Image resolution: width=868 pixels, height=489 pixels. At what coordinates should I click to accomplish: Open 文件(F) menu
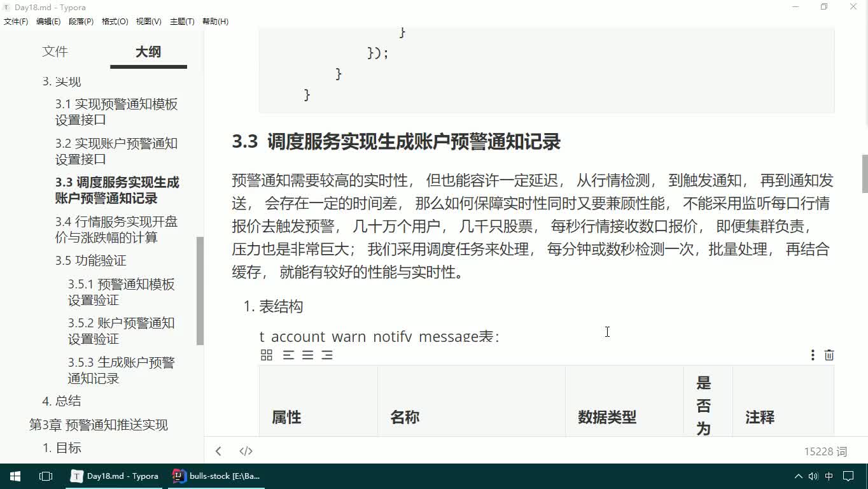coord(16,21)
